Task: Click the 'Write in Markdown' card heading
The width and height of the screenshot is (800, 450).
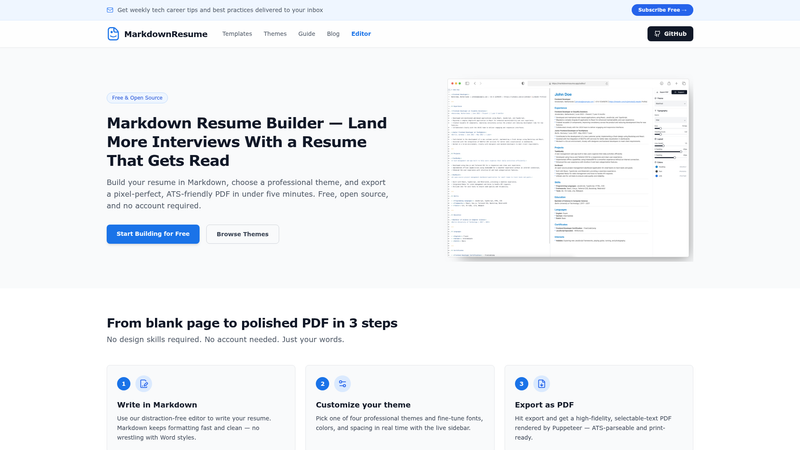Action: click(157, 405)
